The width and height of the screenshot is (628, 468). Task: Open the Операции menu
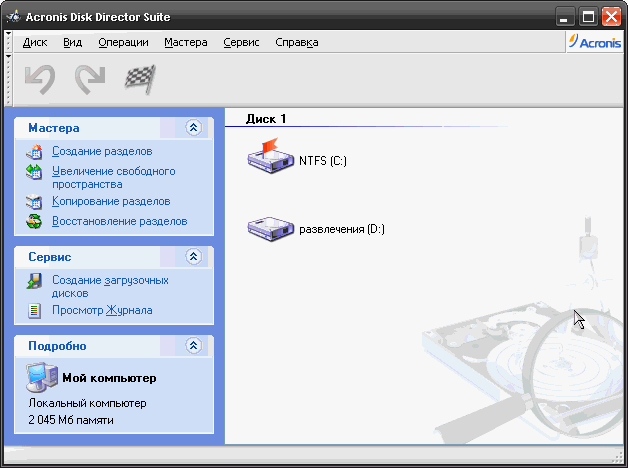click(123, 42)
